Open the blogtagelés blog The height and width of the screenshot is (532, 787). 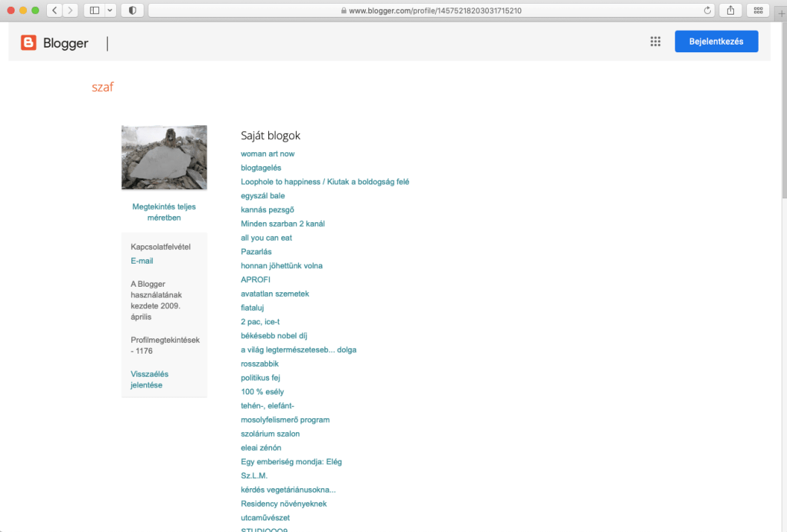pyautogui.click(x=261, y=168)
